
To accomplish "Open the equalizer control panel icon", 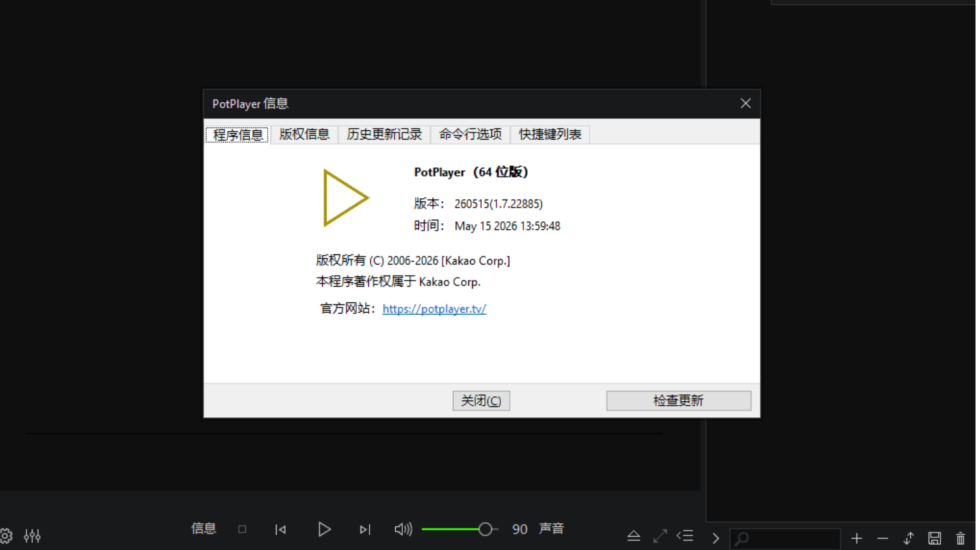I will point(32,536).
